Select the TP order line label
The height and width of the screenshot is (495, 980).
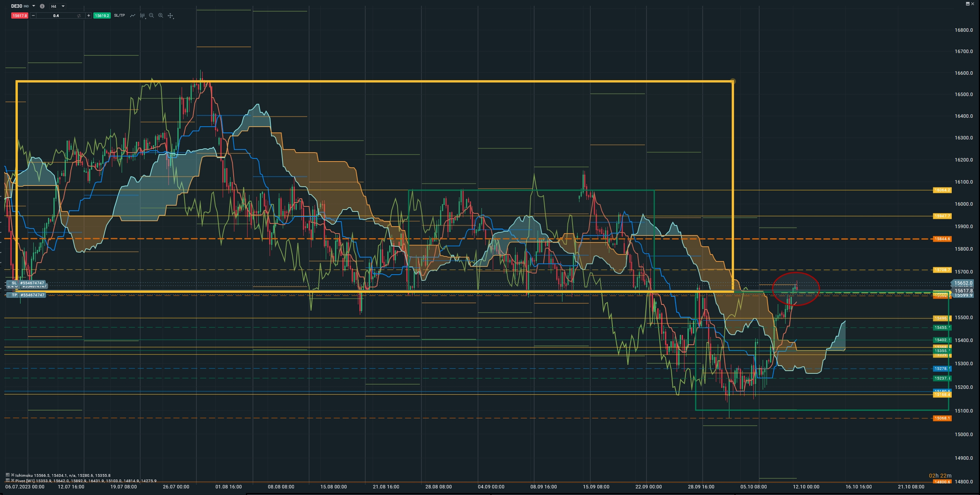[14, 295]
